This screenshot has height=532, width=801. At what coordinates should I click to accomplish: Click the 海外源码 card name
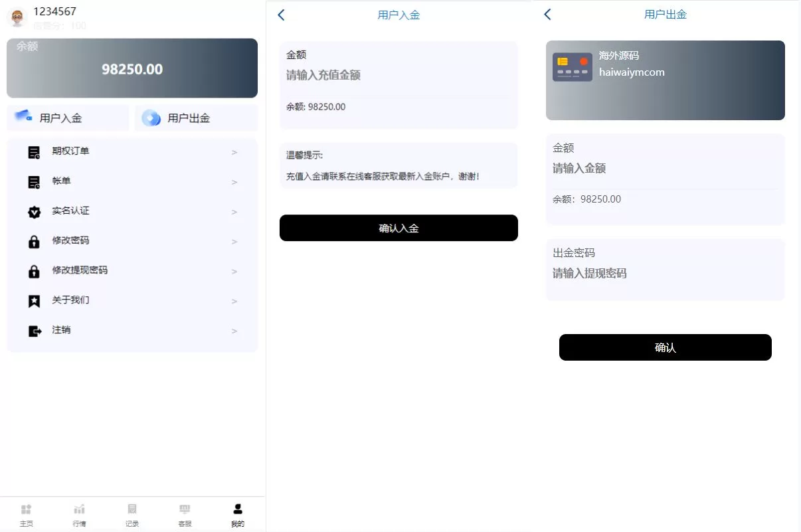(x=619, y=56)
